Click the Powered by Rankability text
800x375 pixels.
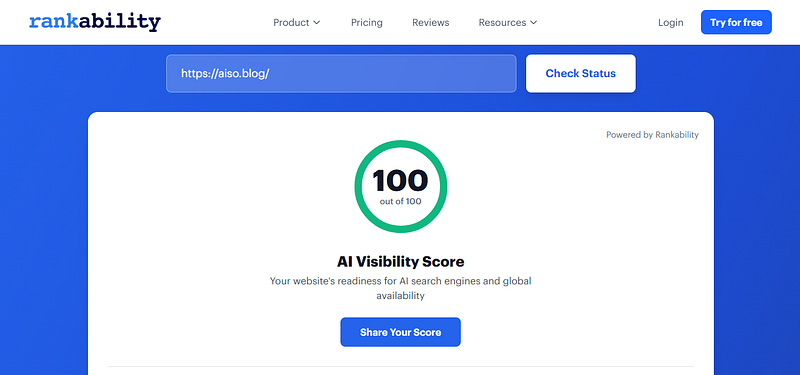tap(652, 135)
